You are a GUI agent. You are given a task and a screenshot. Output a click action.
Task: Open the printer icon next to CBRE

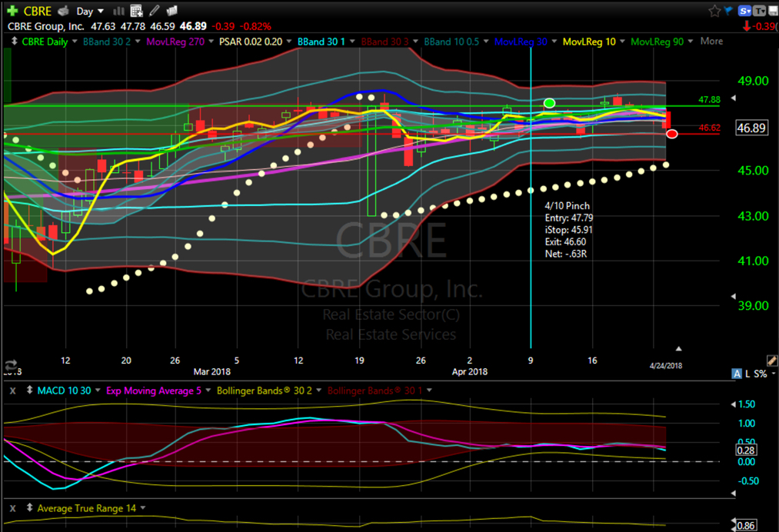tap(63, 11)
